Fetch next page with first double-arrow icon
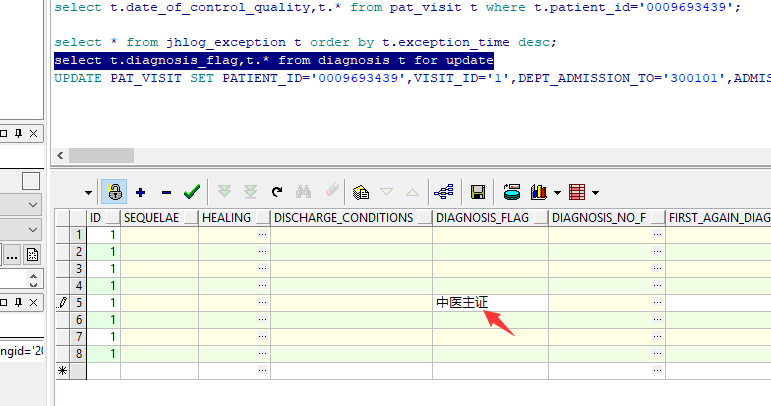Screen dimensions: 771x406 tap(225, 192)
